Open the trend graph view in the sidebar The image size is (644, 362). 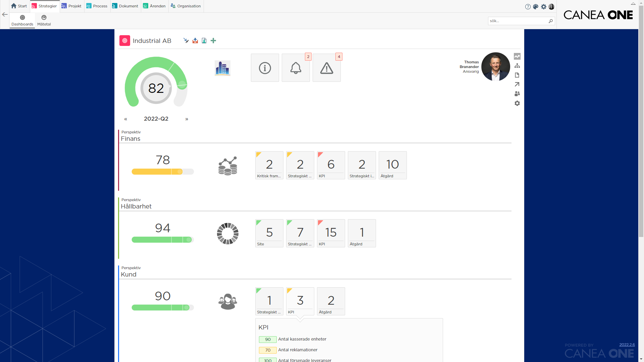pos(517,56)
